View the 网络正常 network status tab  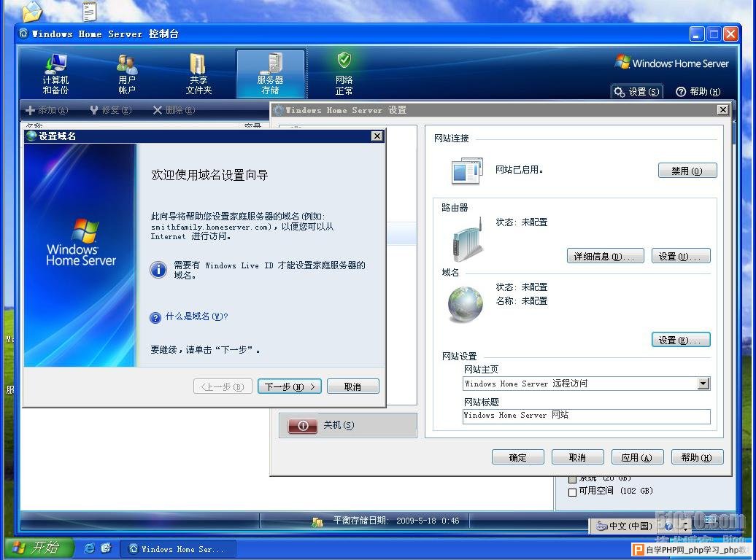(344, 74)
